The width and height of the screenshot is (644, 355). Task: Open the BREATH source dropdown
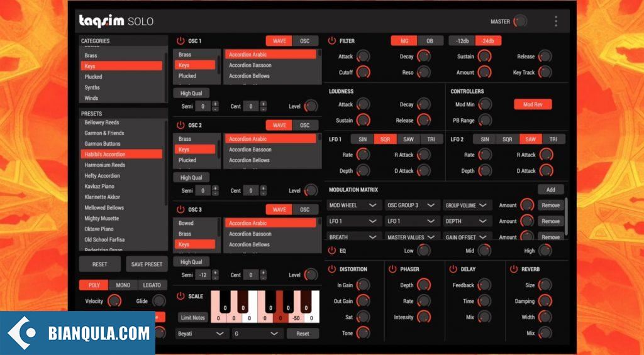(353, 237)
